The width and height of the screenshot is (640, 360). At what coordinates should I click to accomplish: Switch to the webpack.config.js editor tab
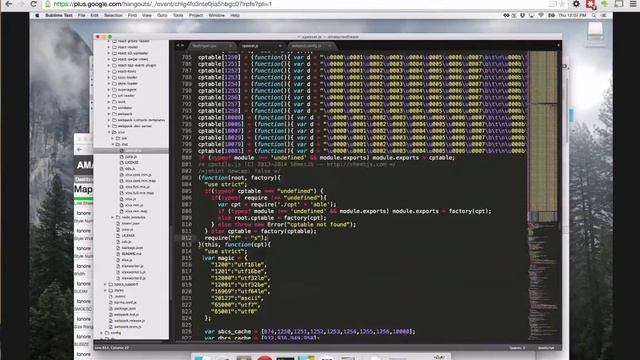pyautogui.click(x=311, y=46)
